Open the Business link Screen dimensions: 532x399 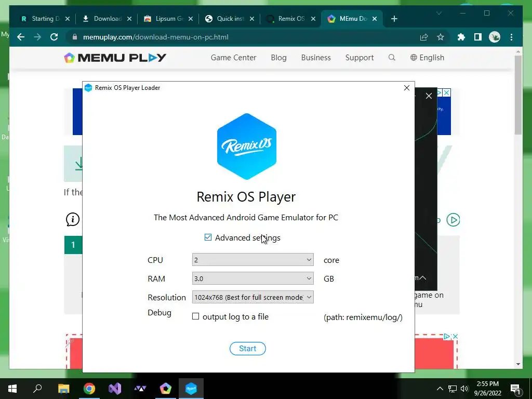click(x=316, y=58)
